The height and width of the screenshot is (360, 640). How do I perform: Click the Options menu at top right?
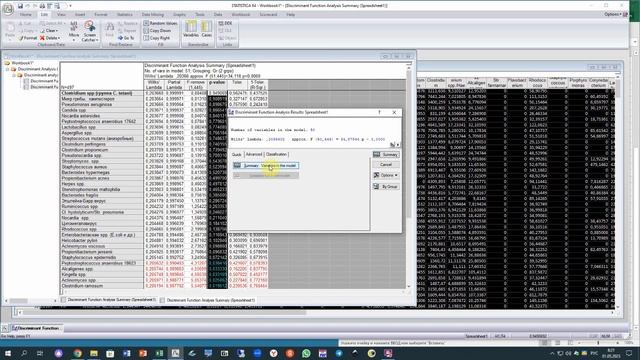(613, 14)
